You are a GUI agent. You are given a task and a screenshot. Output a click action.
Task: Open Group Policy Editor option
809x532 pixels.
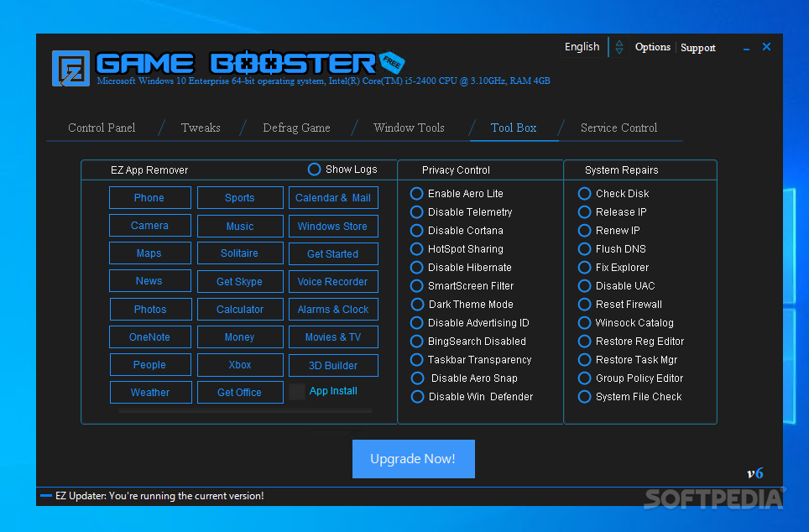tap(584, 378)
